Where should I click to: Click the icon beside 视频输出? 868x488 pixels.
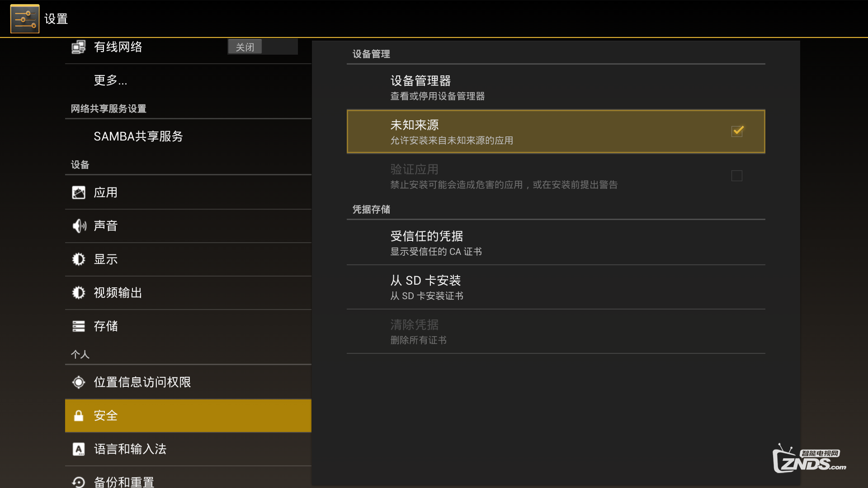[79, 293]
